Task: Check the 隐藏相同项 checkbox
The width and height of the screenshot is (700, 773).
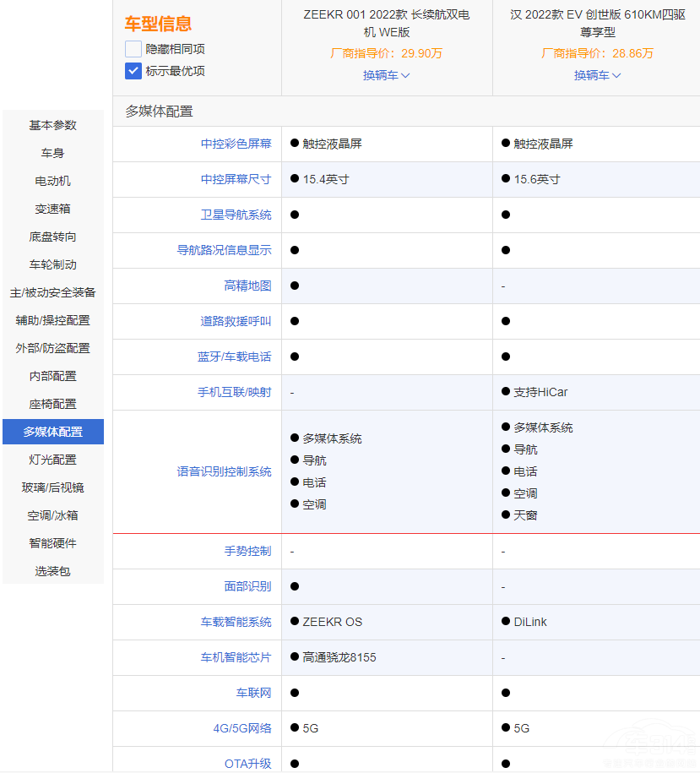Action: pos(133,49)
